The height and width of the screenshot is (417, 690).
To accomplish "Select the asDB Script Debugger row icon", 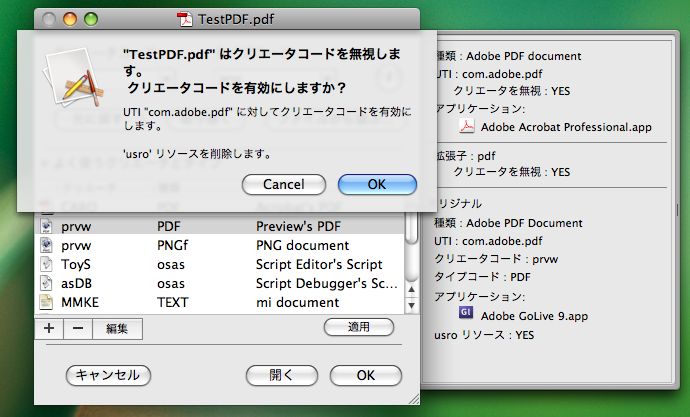I will point(46,283).
